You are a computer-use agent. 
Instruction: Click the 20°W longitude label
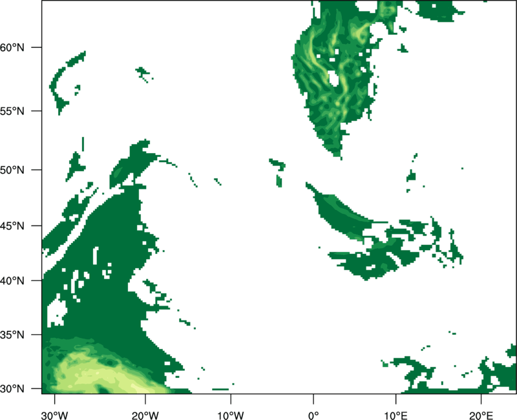coord(145,415)
